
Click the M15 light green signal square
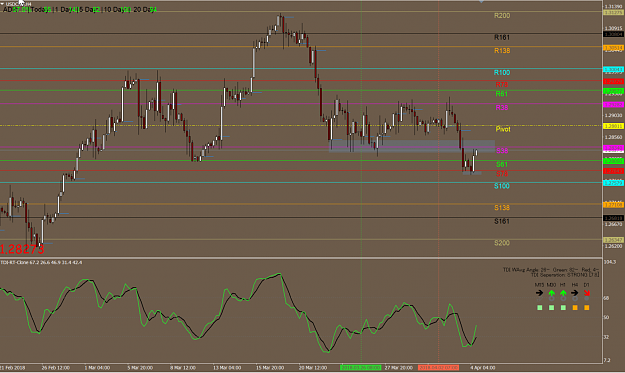point(539,308)
